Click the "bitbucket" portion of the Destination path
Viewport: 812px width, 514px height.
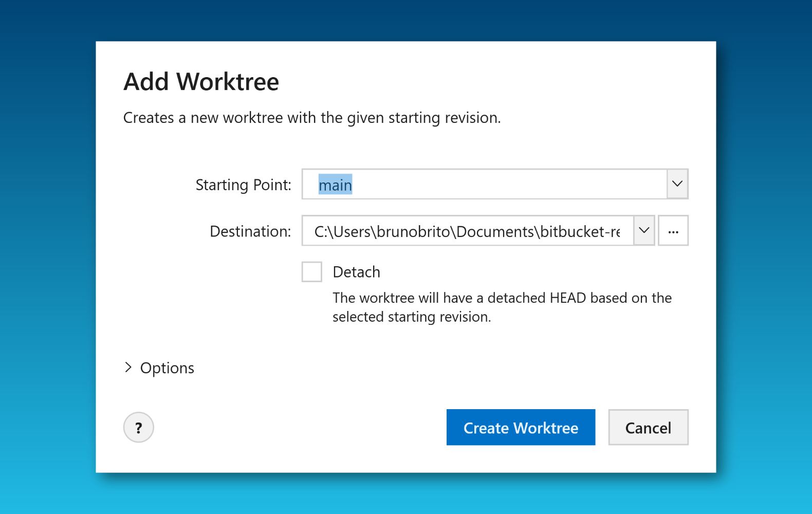[570, 231]
